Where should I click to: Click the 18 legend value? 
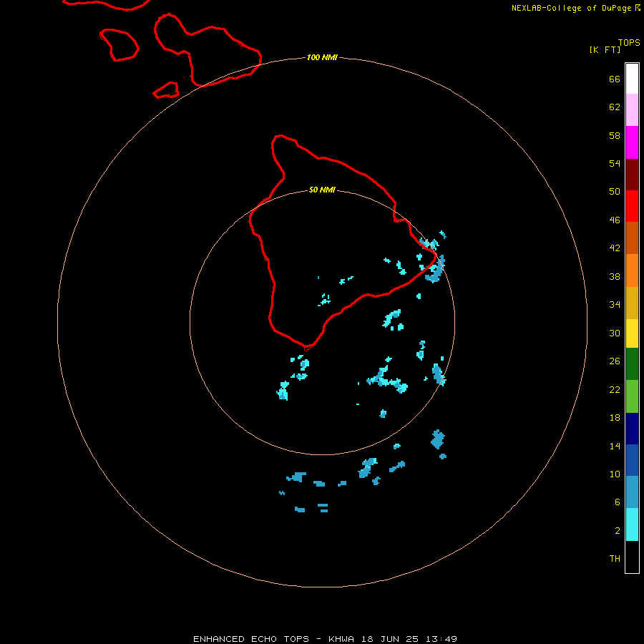click(615, 418)
